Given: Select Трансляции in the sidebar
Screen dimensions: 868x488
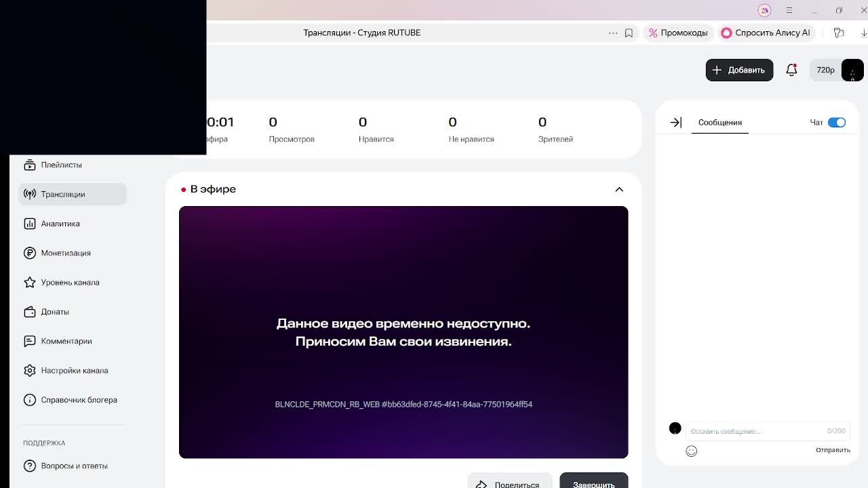Looking at the screenshot, I should tap(72, 194).
